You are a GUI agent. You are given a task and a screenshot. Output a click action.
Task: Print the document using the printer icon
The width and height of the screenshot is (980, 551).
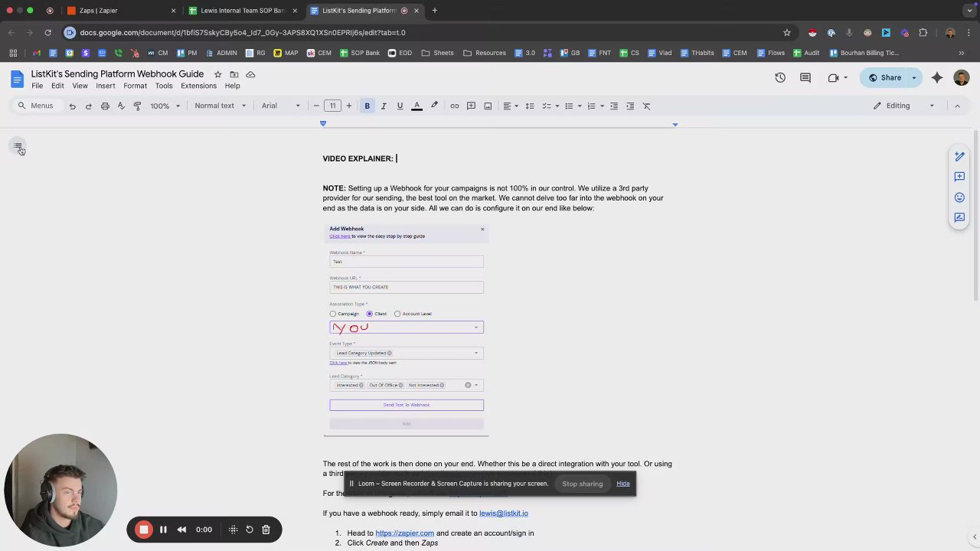(x=105, y=106)
